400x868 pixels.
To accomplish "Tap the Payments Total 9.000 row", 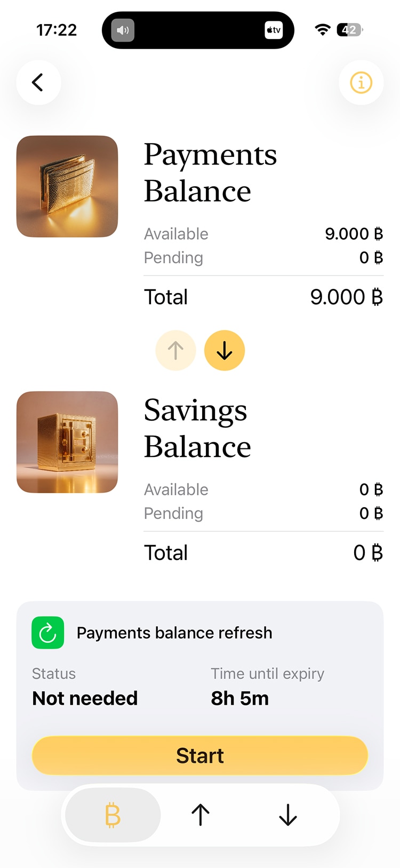I will coord(263,297).
